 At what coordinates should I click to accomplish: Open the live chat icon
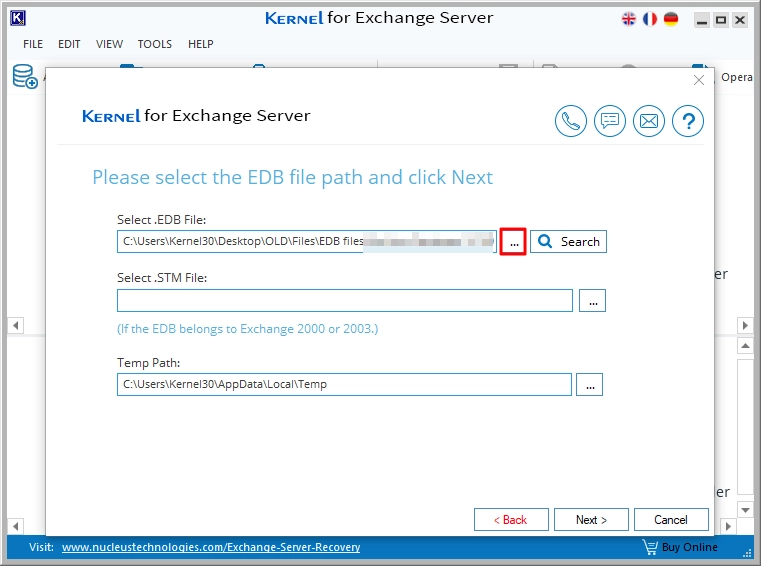pos(610,121)
